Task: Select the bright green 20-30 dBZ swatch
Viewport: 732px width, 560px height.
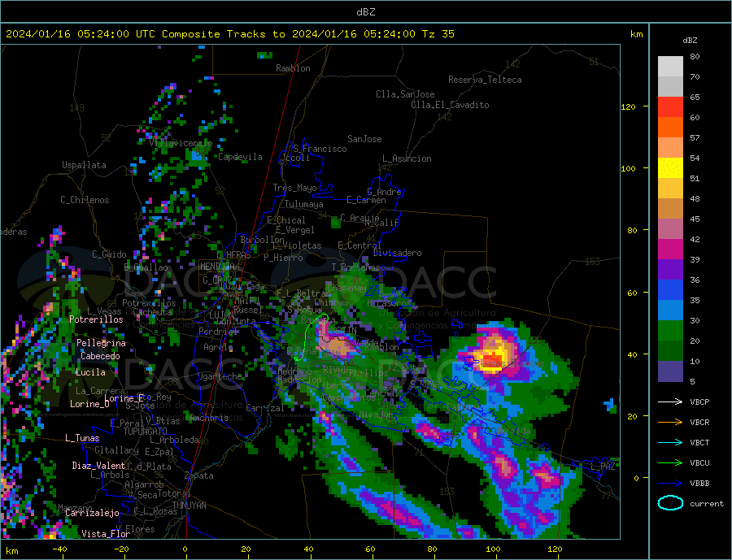Action: click(x=670, y=331)
